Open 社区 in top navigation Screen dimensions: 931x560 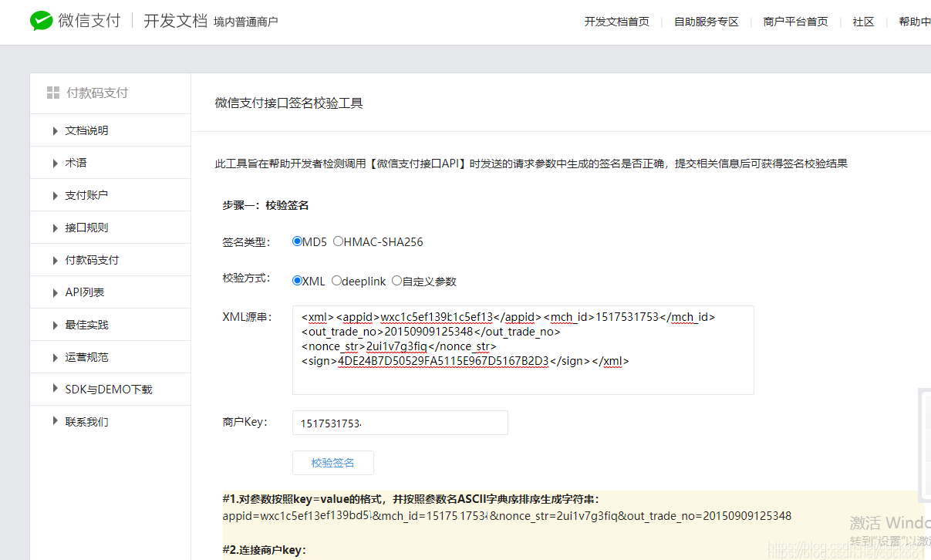(x=863, y=22)
